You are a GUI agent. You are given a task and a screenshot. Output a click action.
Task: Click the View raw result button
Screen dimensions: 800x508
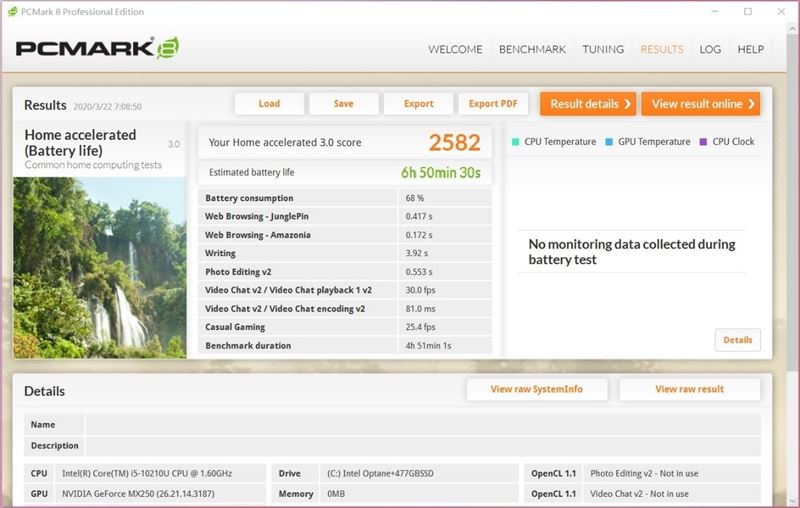click(x=689, y=389)
